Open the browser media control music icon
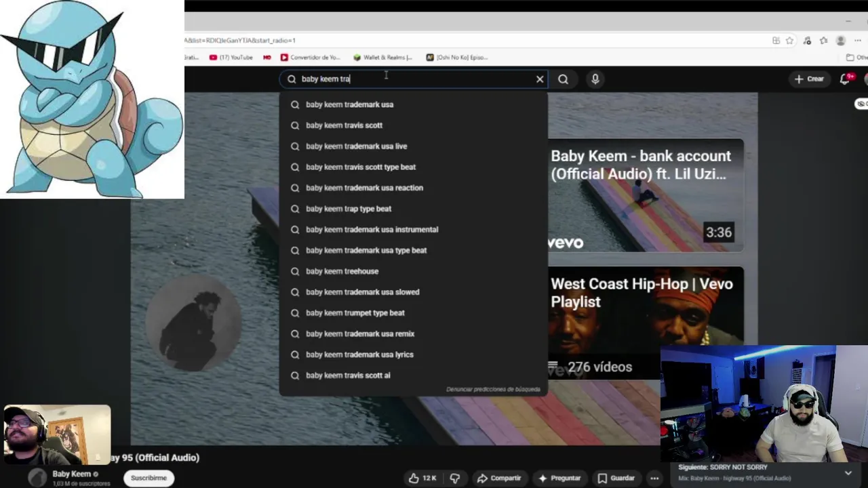 [x=807, y=41]
